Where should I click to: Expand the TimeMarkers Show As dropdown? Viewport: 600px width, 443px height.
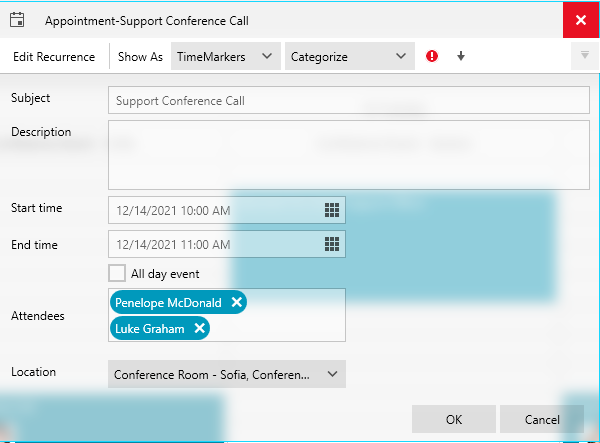[225, 57]
